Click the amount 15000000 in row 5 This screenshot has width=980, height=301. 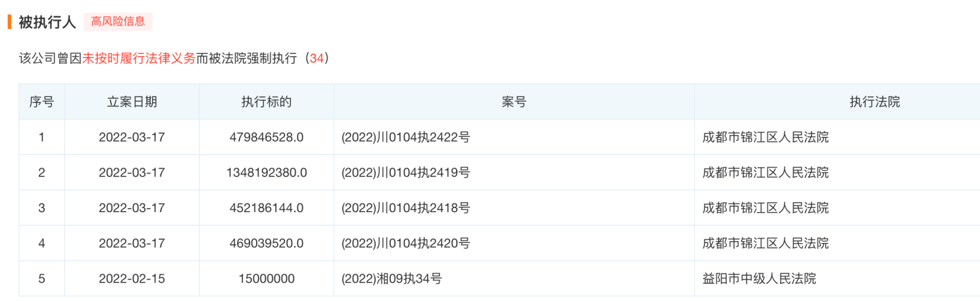tap(267, 279)
